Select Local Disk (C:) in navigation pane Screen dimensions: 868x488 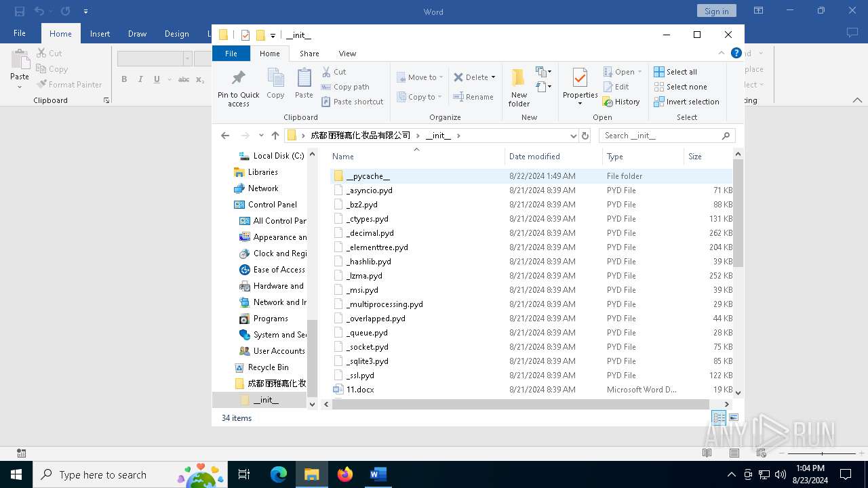click(x=278, y=156)
